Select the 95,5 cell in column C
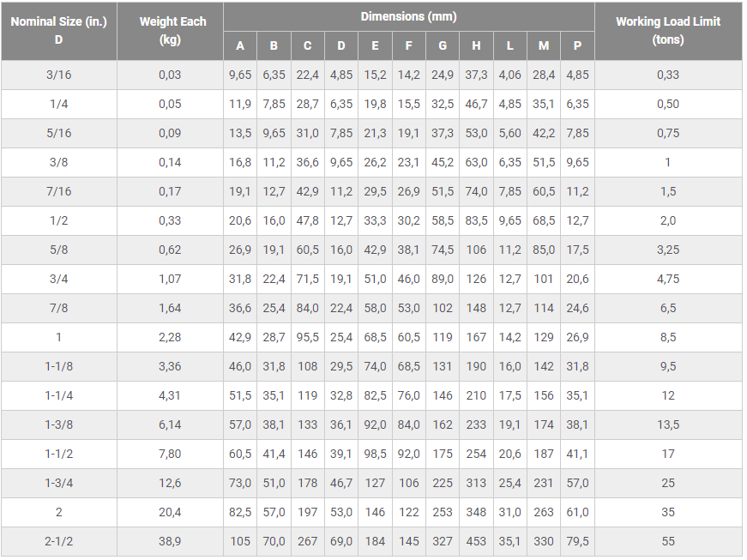 tap(307, 337)
